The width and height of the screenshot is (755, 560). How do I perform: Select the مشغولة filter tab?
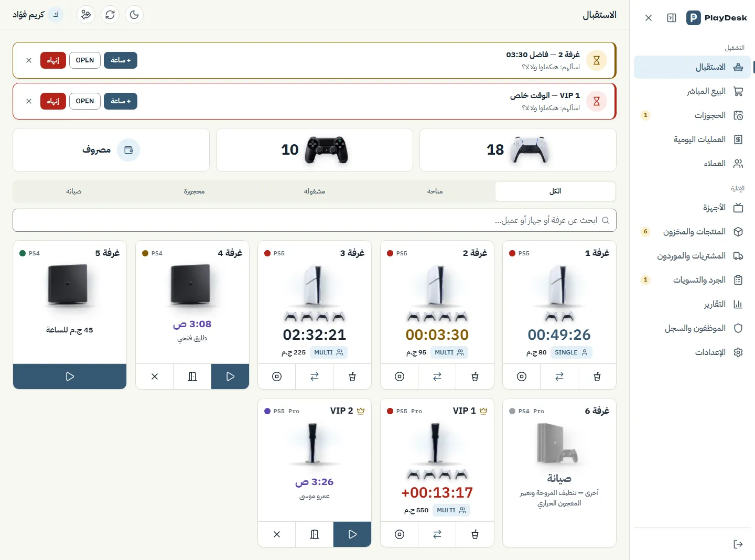pos(315,191)
